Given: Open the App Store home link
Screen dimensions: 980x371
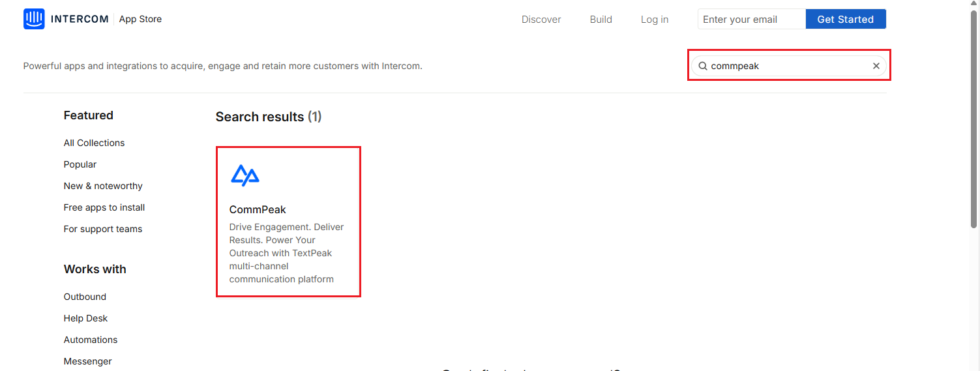Looking at the screenshot, I should pos(140,19).
